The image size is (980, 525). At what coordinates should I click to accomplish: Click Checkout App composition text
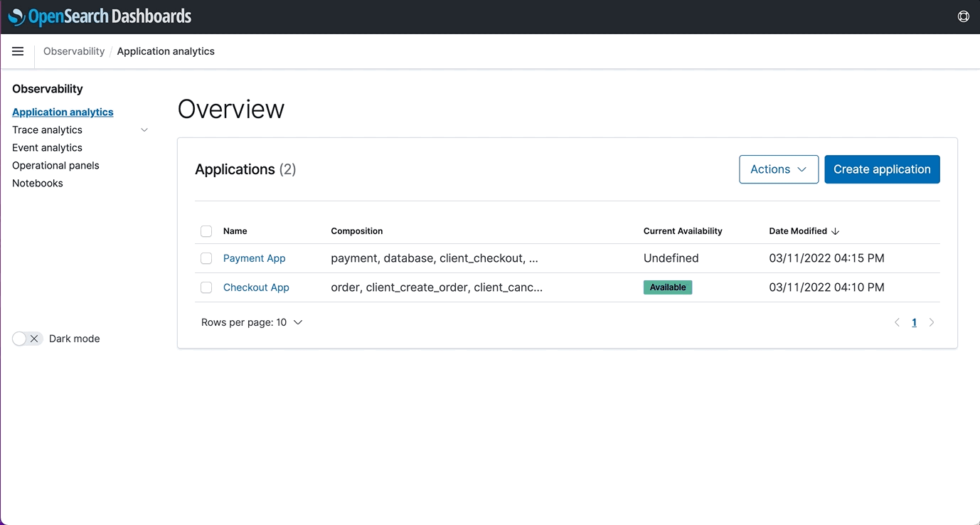(x=437, y=287)
